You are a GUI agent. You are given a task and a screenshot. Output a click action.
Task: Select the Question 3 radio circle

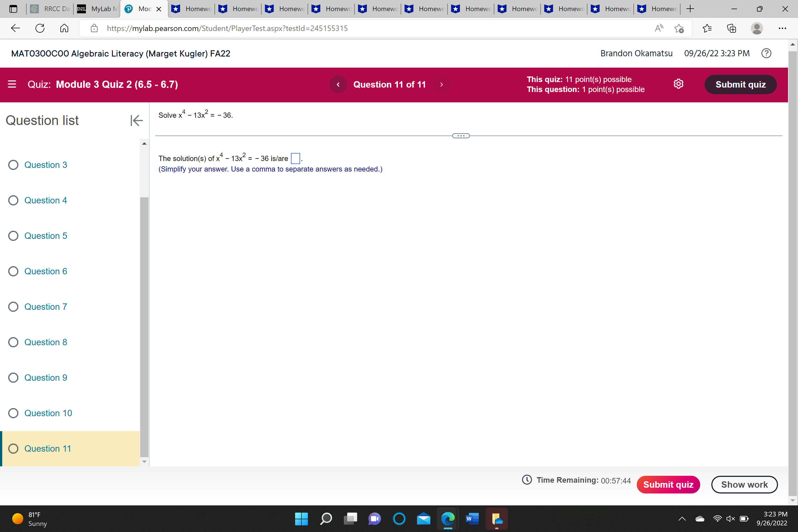click(x=13, y=165)
